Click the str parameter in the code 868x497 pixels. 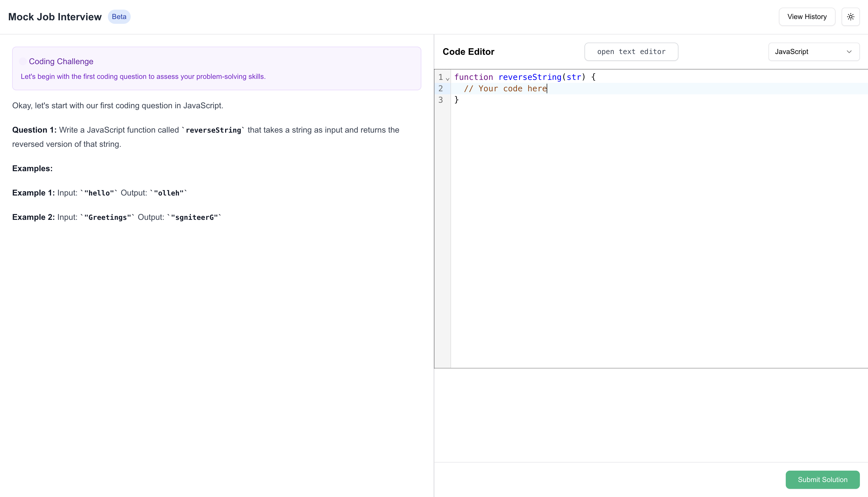point(574,77)
